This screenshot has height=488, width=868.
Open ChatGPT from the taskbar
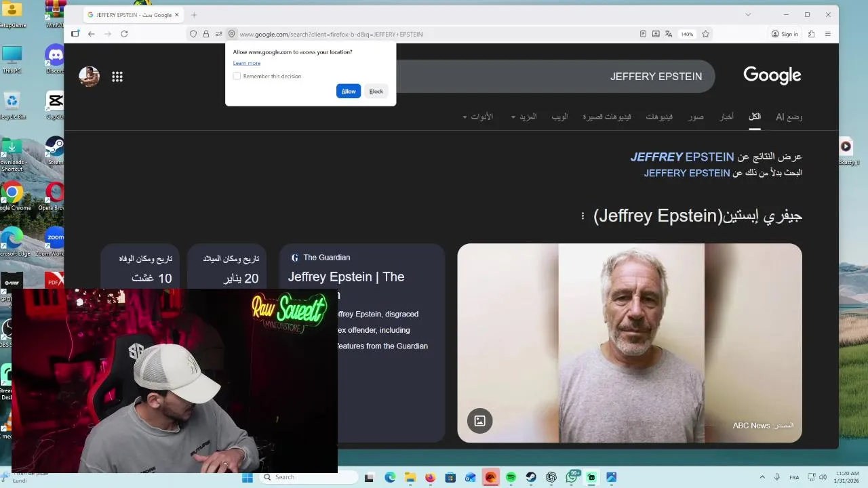[551, 477]
